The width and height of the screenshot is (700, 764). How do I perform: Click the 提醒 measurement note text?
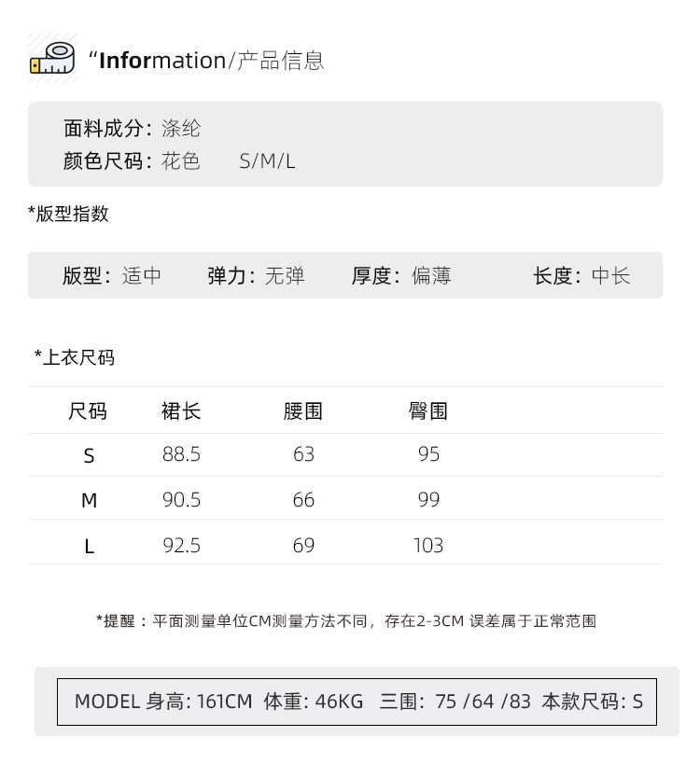(345, 620)
